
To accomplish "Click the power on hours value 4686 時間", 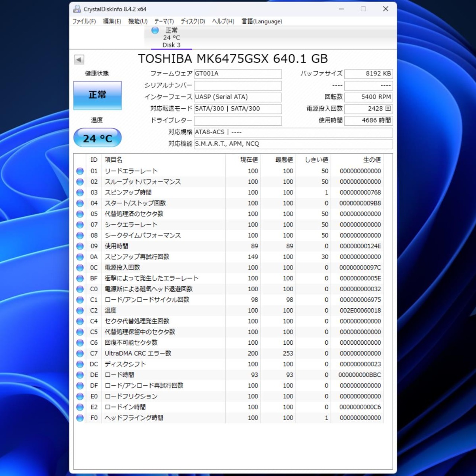I will tap(369, 120).
